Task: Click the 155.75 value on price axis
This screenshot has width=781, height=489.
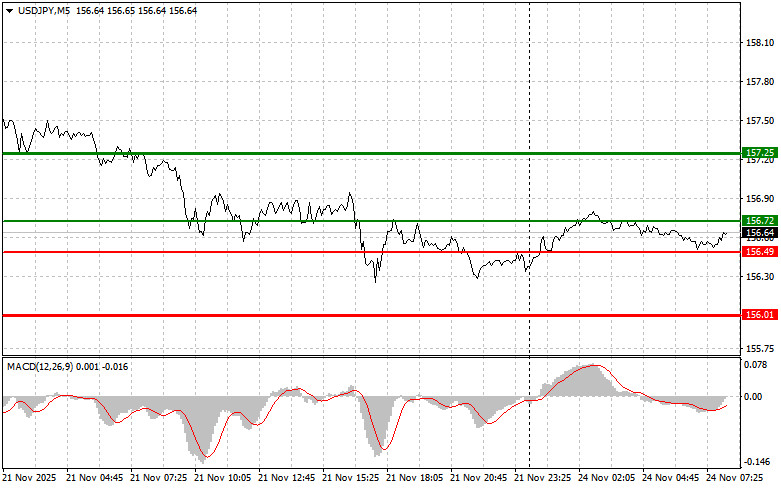Action: point(760,349)
